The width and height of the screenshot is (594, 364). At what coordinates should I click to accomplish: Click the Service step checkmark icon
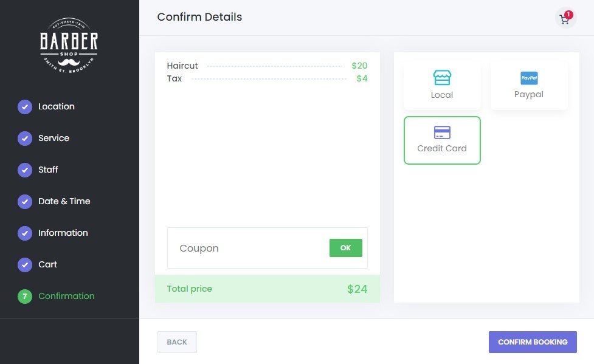(x=25, y=139)
